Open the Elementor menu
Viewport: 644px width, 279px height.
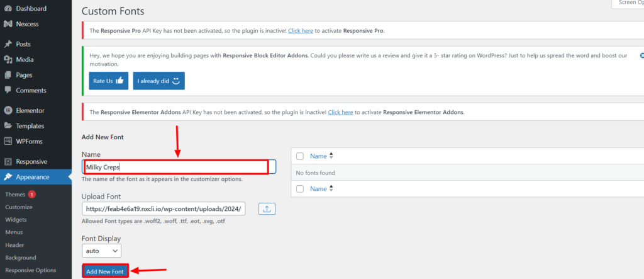[30, 110]
